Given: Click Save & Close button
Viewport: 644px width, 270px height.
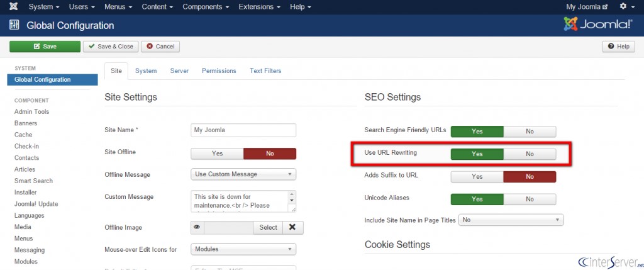Looking at the screenshot, I should click(x=111, y=47).
